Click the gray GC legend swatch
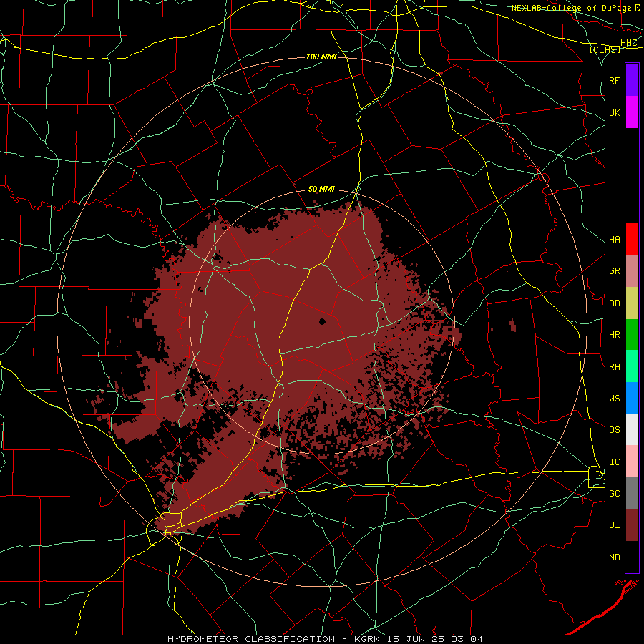Viewport: 644px width, 644px height. [x=632, y=493]
